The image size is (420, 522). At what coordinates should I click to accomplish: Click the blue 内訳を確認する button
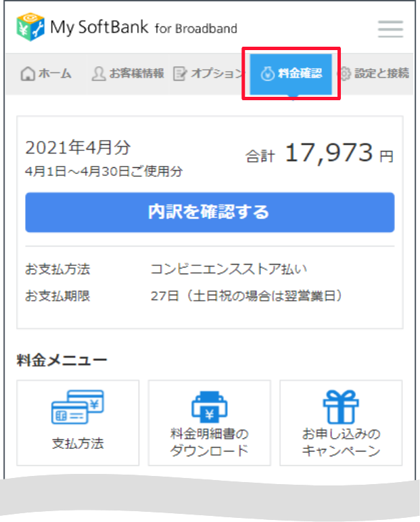(x=210, y=213)
